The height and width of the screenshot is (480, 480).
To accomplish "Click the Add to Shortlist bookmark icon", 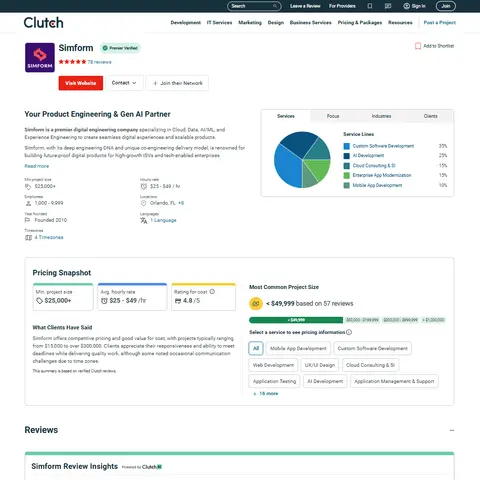I will coord(418,46).
